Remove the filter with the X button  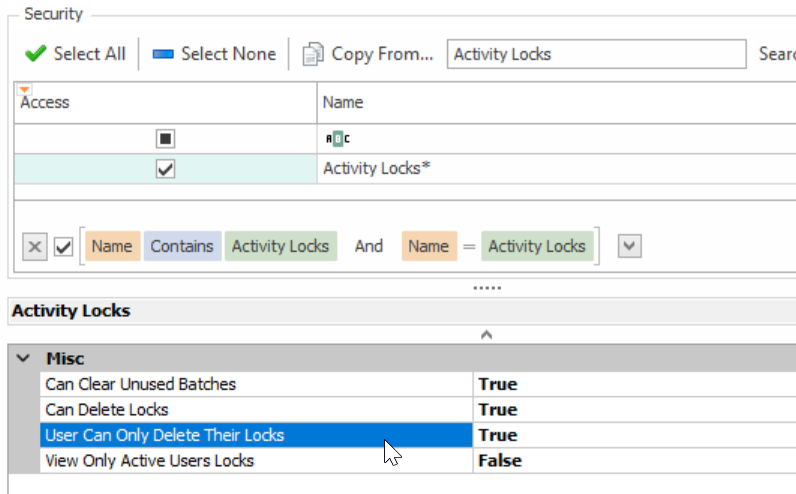tap(35, 247)
